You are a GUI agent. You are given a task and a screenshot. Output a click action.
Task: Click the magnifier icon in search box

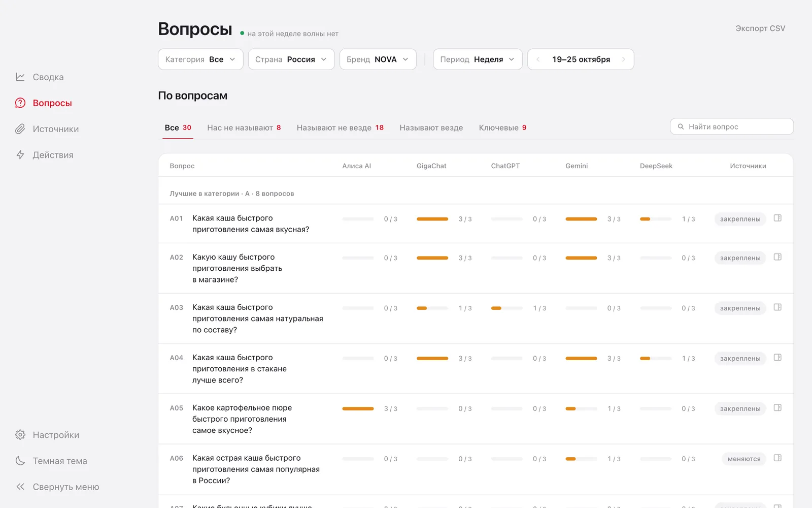681,126
